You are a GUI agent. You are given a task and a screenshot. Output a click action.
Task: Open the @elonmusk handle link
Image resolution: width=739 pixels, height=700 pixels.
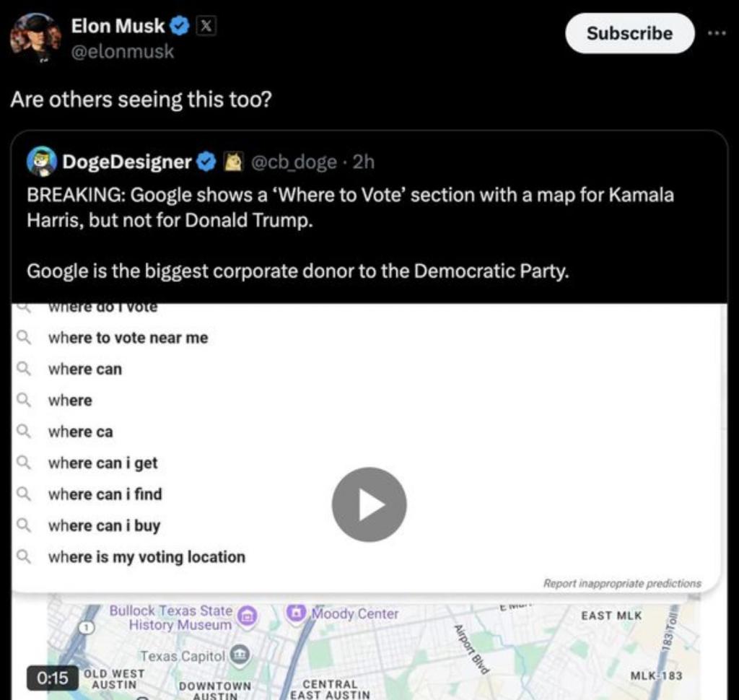(x=122, y=52)
